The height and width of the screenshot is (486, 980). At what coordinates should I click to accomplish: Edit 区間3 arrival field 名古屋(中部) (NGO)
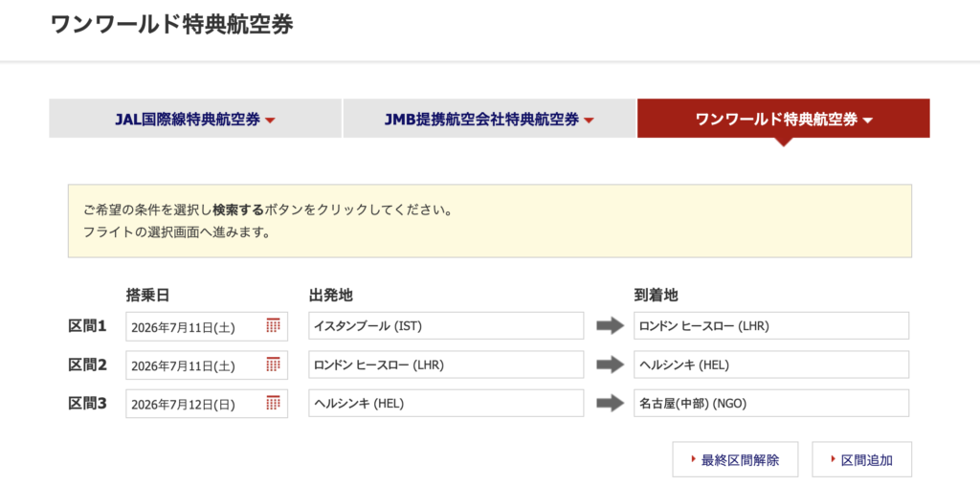pos(771,403)
